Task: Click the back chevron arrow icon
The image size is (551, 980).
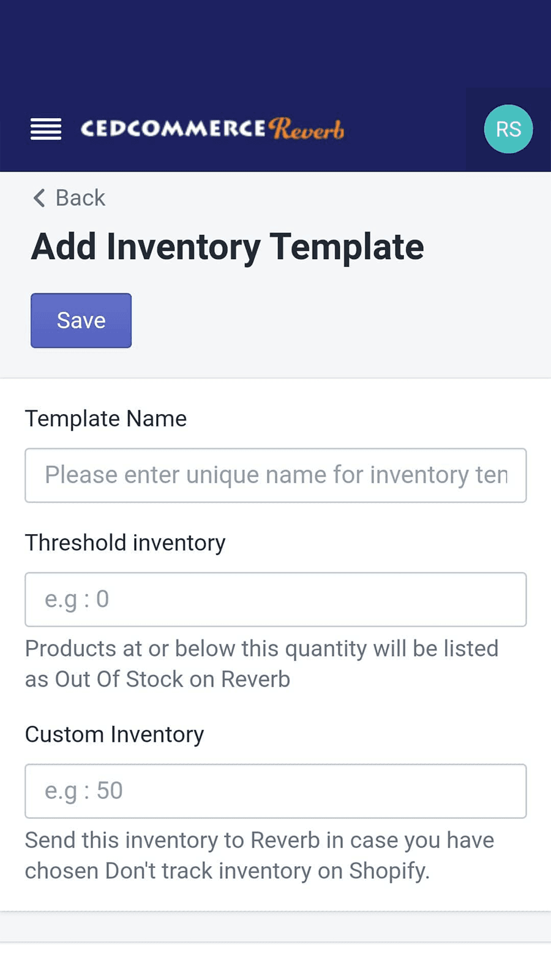Action: pos(39,198)
